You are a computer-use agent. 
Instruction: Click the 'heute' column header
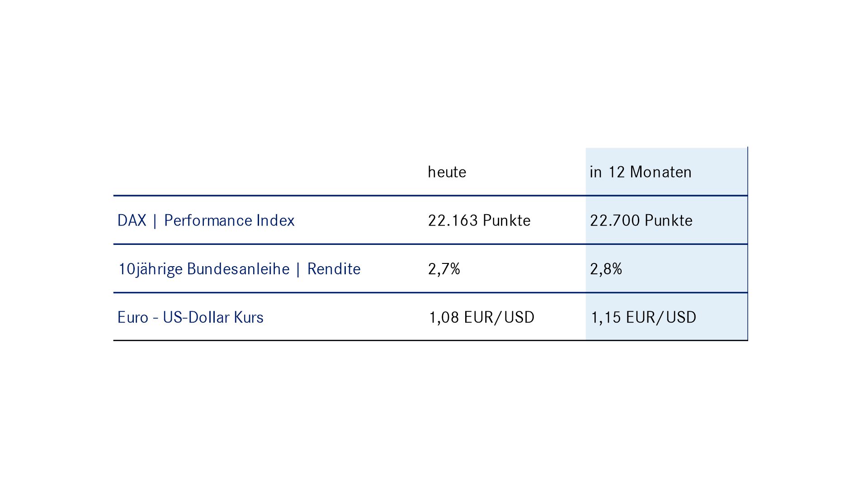click(447, 172)
